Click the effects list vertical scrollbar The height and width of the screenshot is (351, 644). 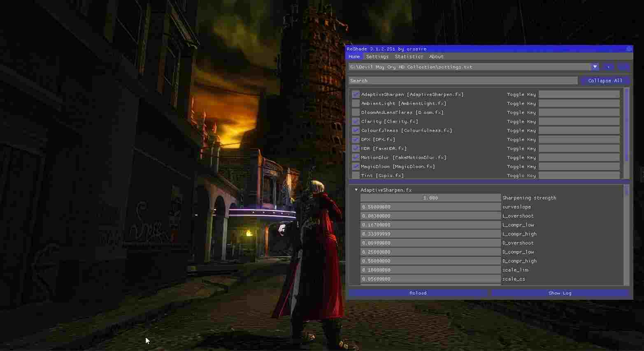(627, 125)
